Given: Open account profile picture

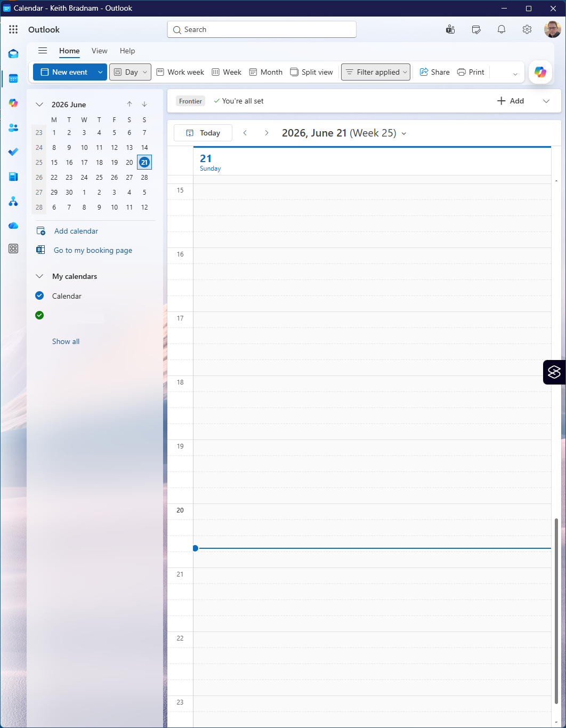Looking at the screenshot, I should point(552,29).
